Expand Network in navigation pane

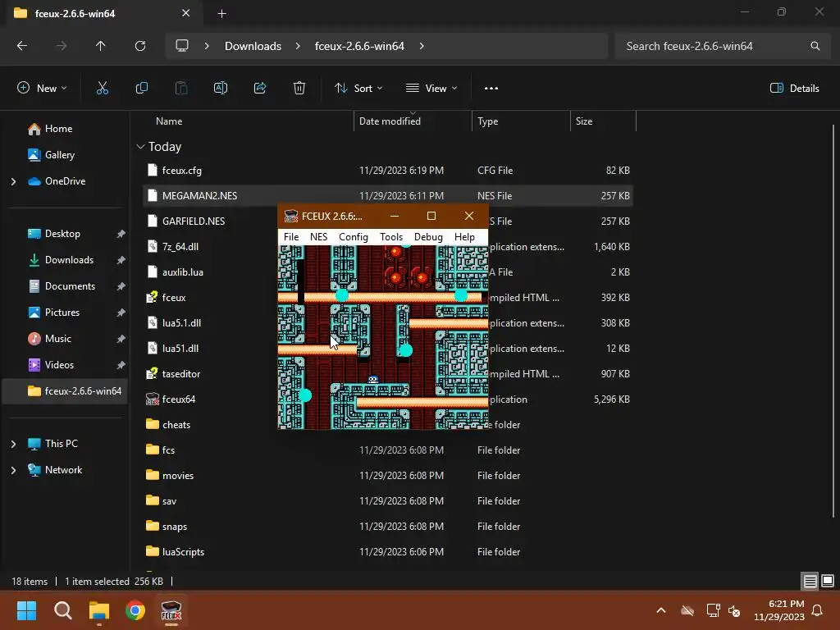point(13,470)
